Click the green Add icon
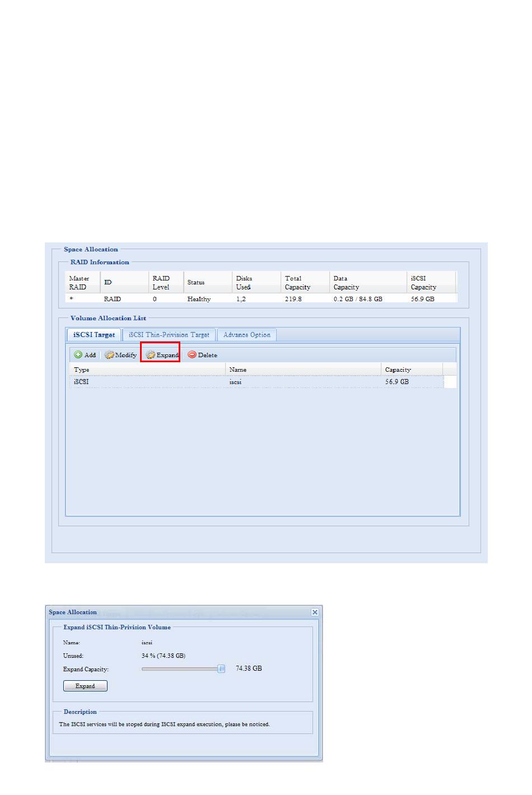Image resolution: width=532 pixels, height=795 pixels. click(78, 354)
